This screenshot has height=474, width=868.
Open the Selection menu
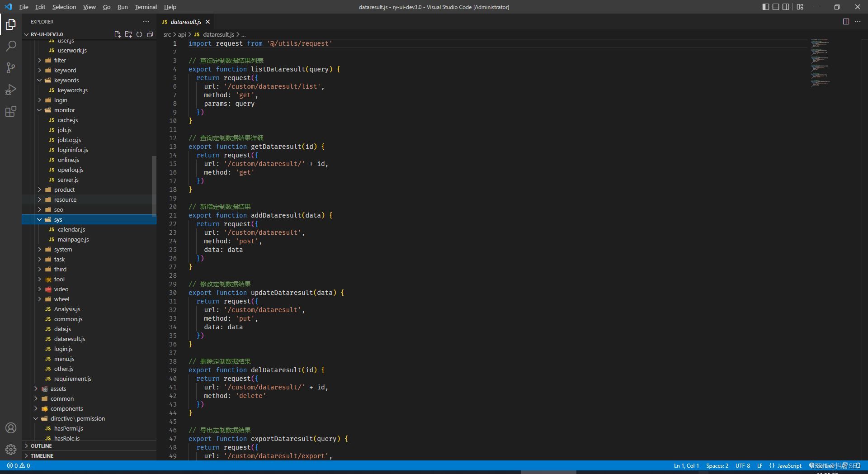pos(64,7)
